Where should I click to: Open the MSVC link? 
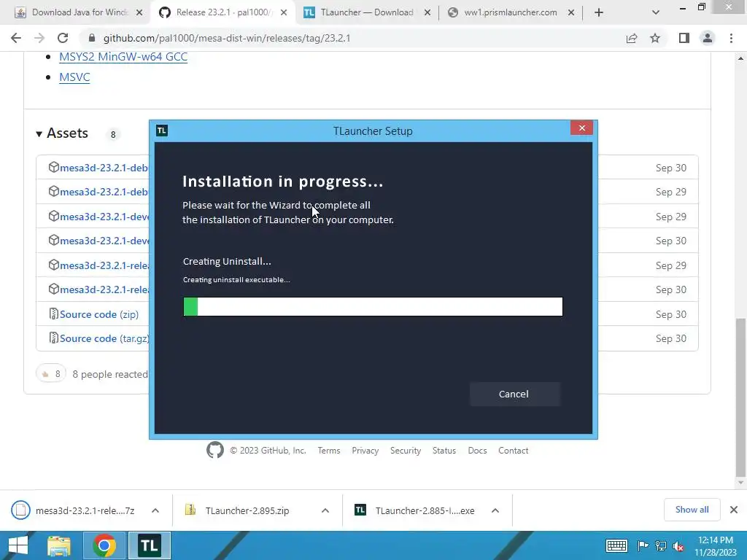click(x=74, y=77)
